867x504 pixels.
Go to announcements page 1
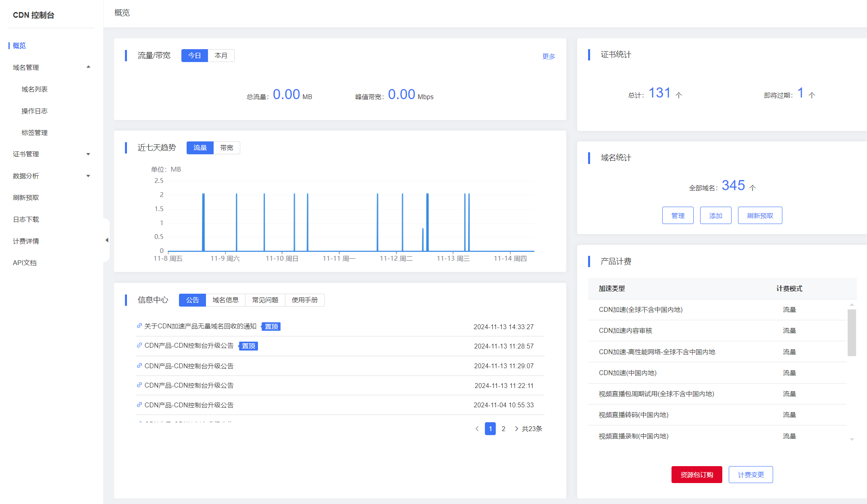491,429
